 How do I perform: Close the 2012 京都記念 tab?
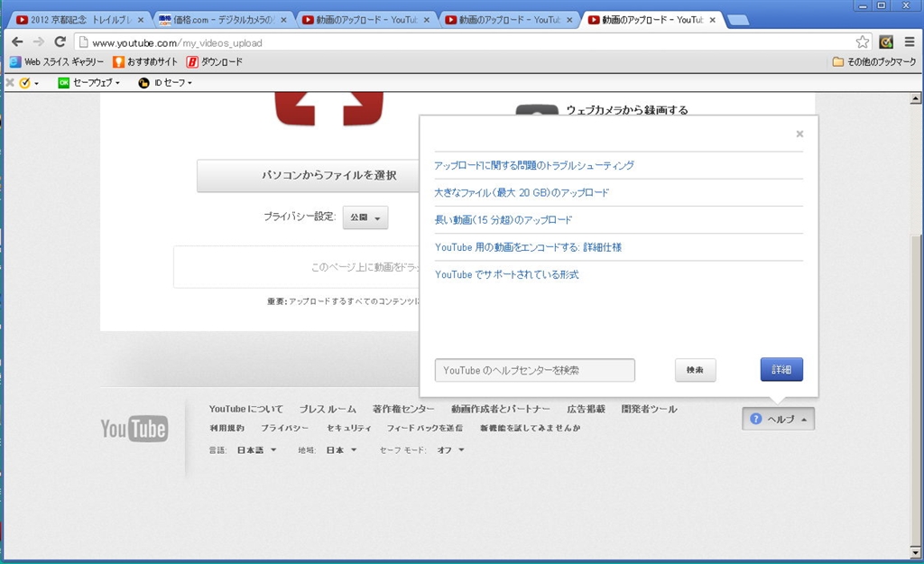[141, 20]
